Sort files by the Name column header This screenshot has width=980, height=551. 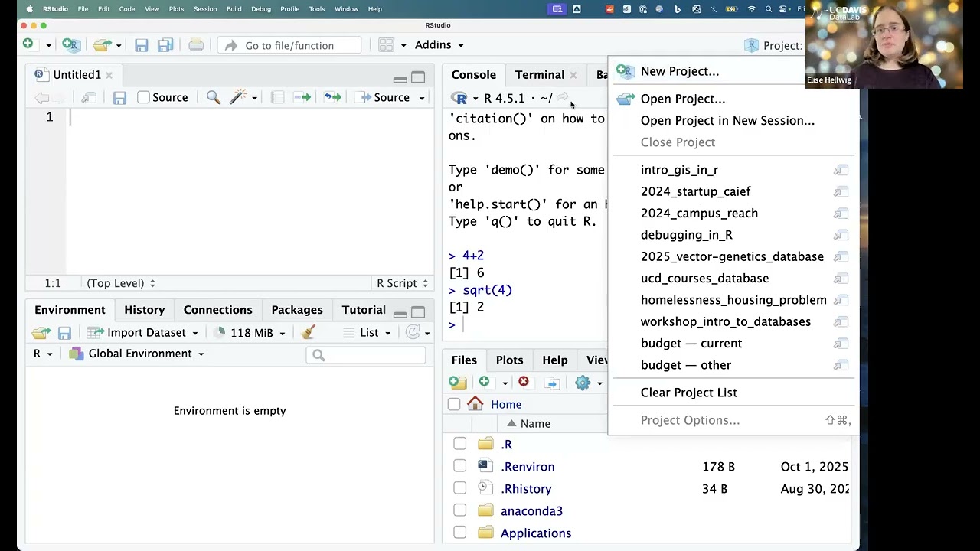[x=535, y=423]
